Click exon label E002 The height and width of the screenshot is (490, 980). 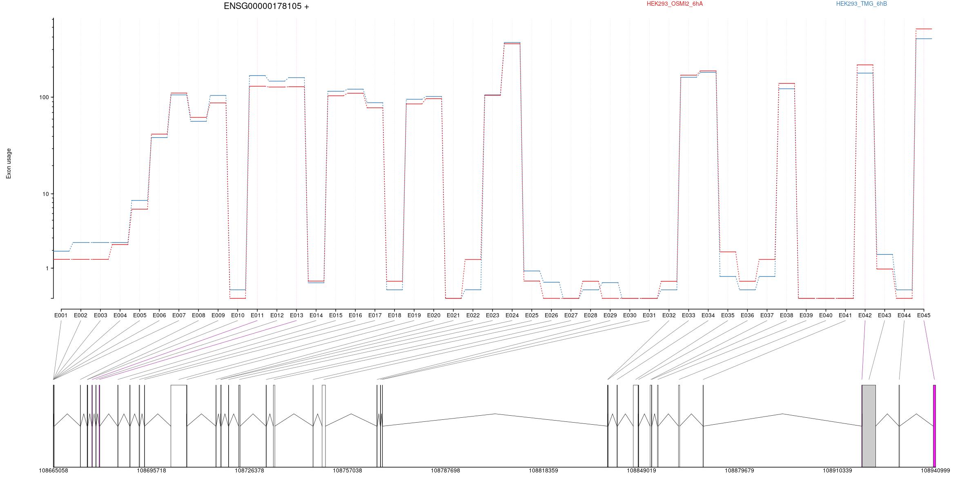[x=80, y=315]
